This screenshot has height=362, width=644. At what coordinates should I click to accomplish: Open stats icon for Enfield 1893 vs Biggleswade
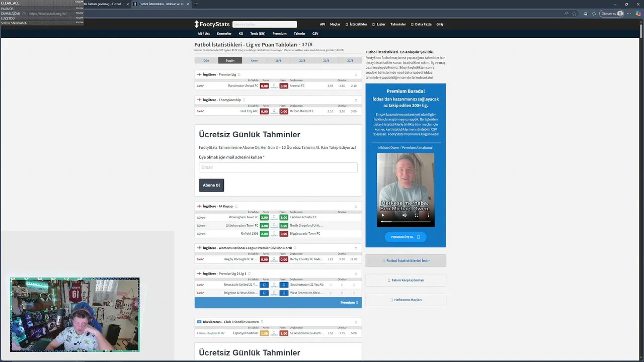coord(274,233)
